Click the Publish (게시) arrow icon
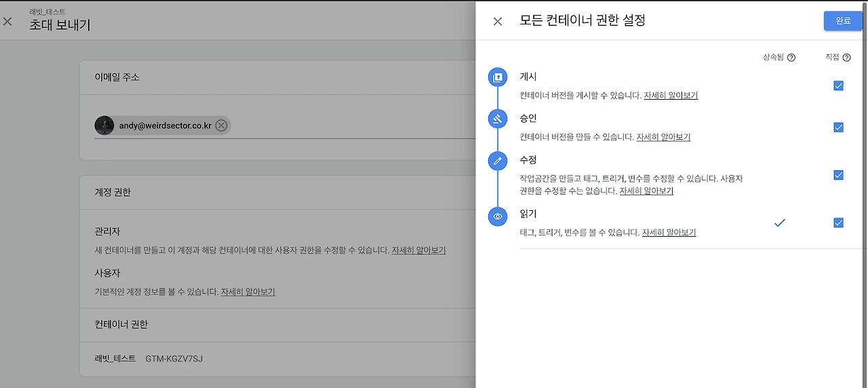Viewport: 868px width, 388px height. pos(498,77)
